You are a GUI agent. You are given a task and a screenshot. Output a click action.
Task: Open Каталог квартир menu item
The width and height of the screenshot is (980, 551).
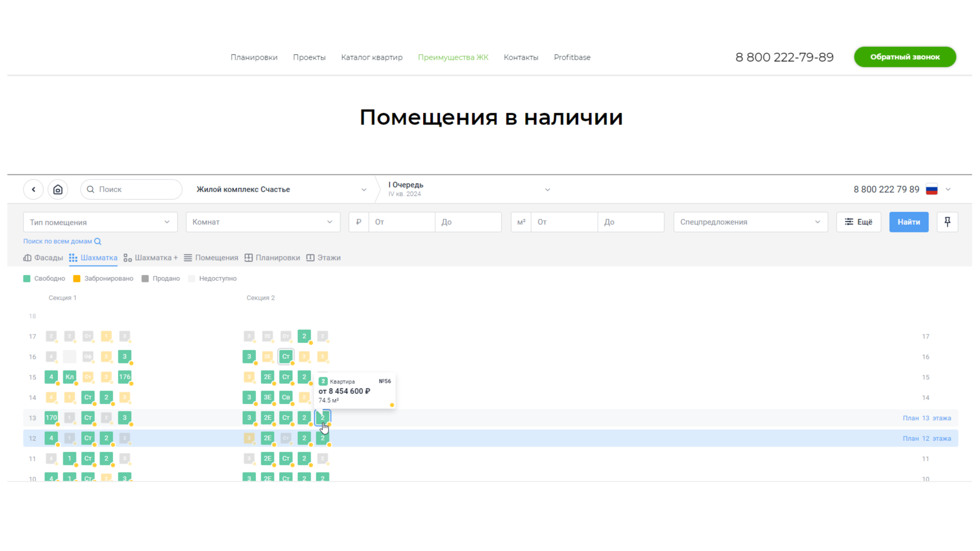click(x=372, y=58)
